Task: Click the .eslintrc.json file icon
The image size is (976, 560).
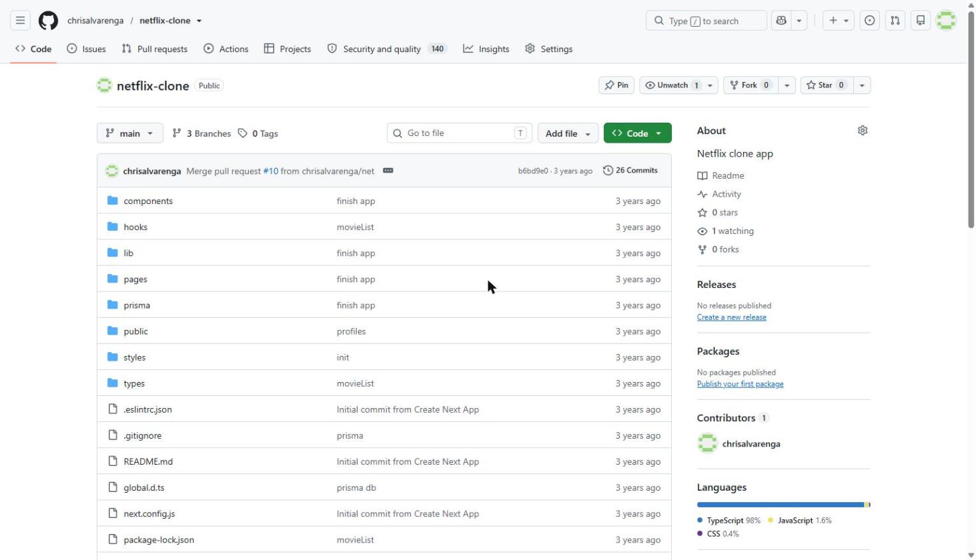Action: (113, 409)
